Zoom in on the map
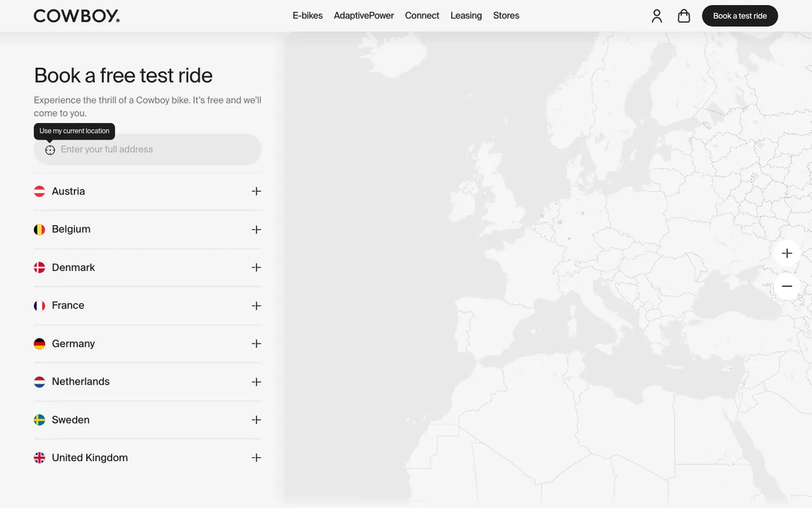The width and height of the screenshot is (812, 508). point(787,253)
